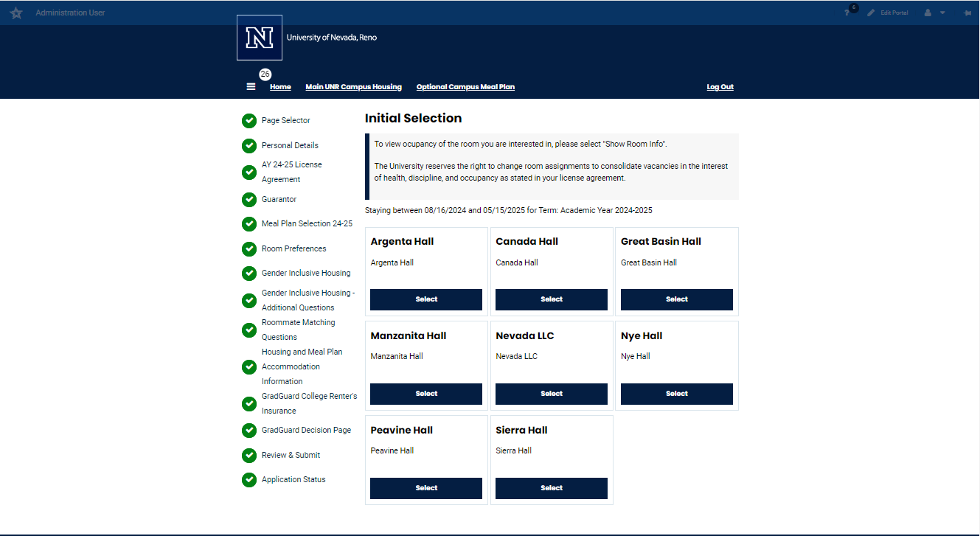Click the green checkmark beside Application Status
This screenshot has height=536, width=980.
(249, 479)
